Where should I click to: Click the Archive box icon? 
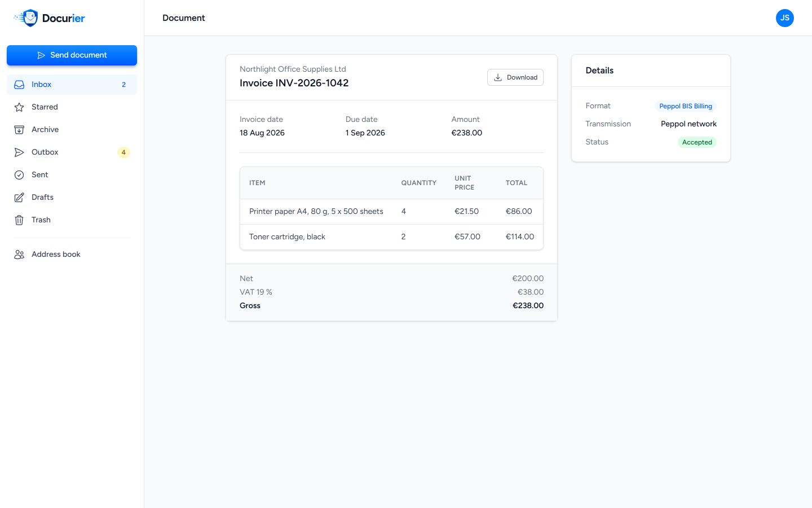(x=19, y=130)
